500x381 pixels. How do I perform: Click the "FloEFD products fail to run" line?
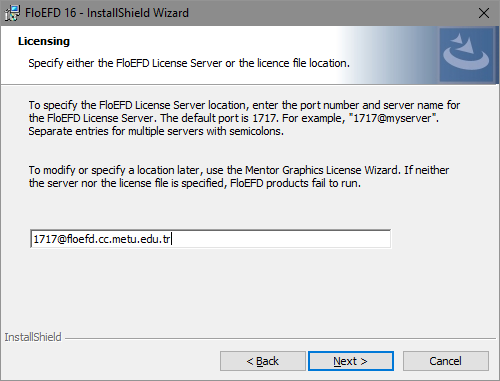click(195, 183)
